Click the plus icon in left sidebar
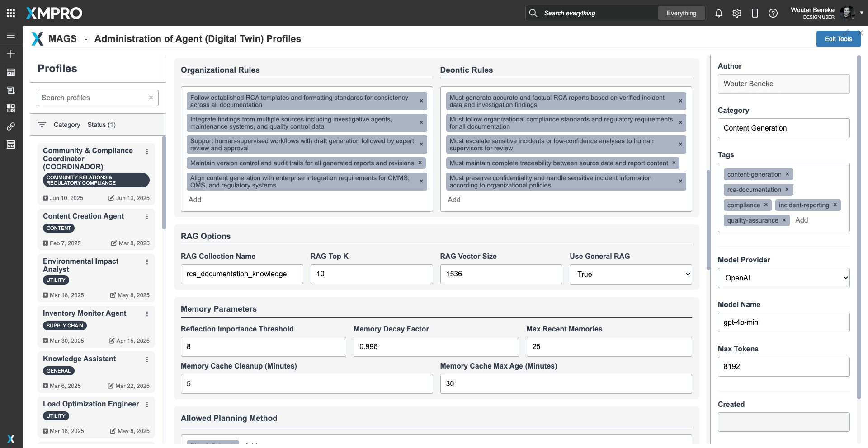Image resolution: width=868 pixels, height=448 pixels. click(x=11, y=54)
